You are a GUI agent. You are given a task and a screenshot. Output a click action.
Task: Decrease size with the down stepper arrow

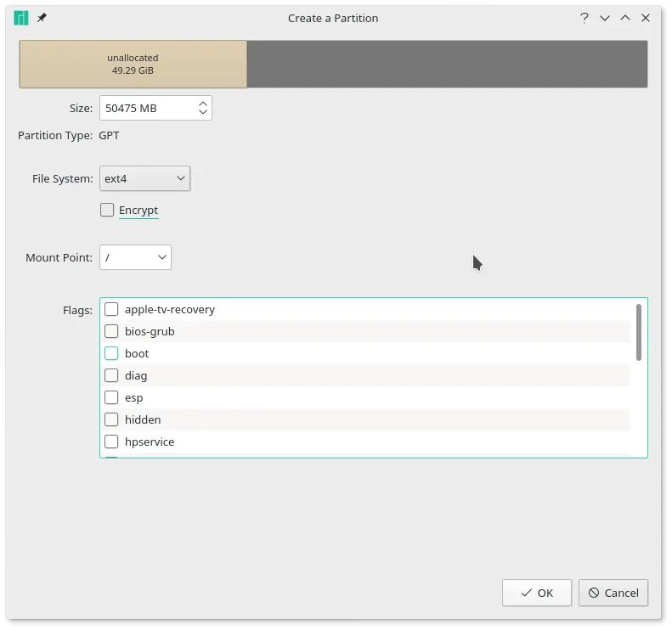coord(203,112)
